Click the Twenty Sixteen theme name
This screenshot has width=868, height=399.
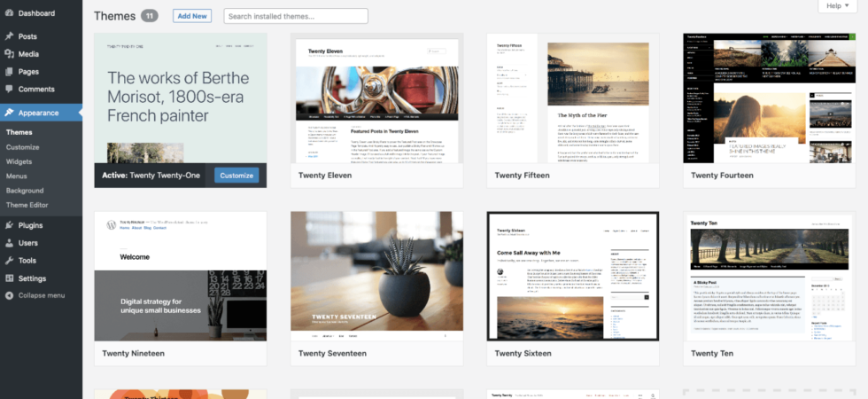pyautogui.click(x=523, y=354)
